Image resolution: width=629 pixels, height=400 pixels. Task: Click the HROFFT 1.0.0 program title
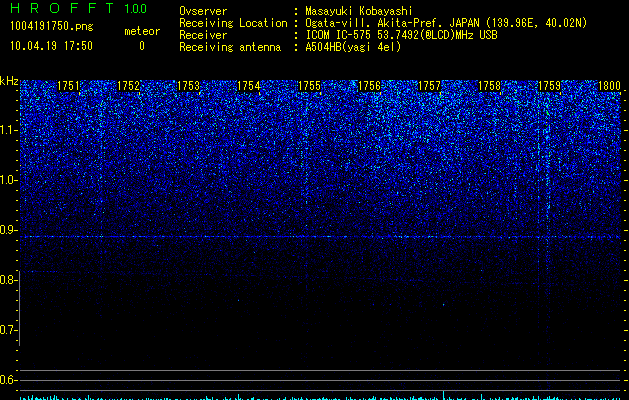(x=79, y=8)
